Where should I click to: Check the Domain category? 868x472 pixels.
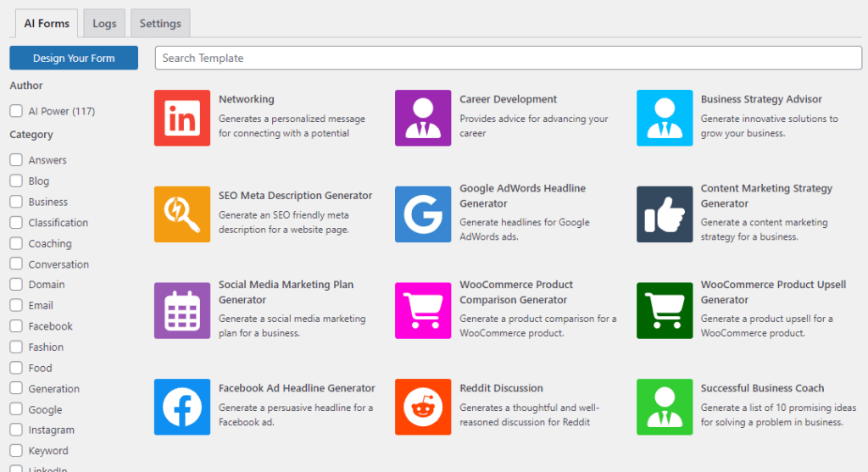coord(16,285)
